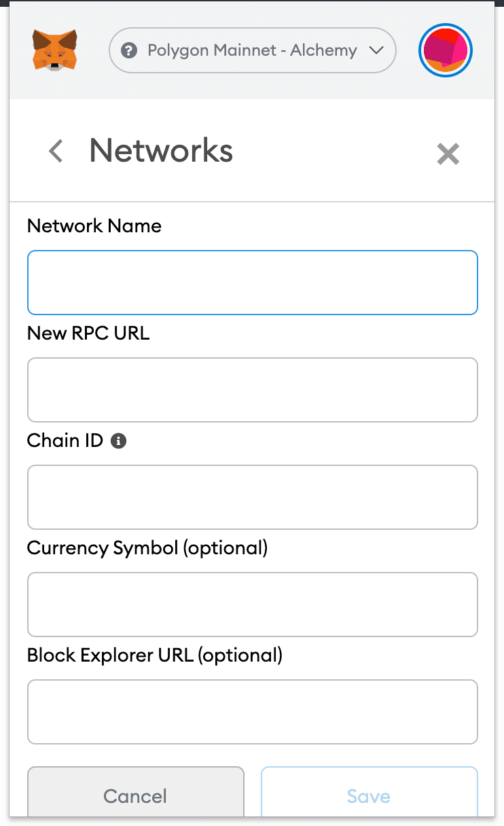504x826 pixels.
Task: Close the Networks panel with X
Action: (x=448, y=154)
